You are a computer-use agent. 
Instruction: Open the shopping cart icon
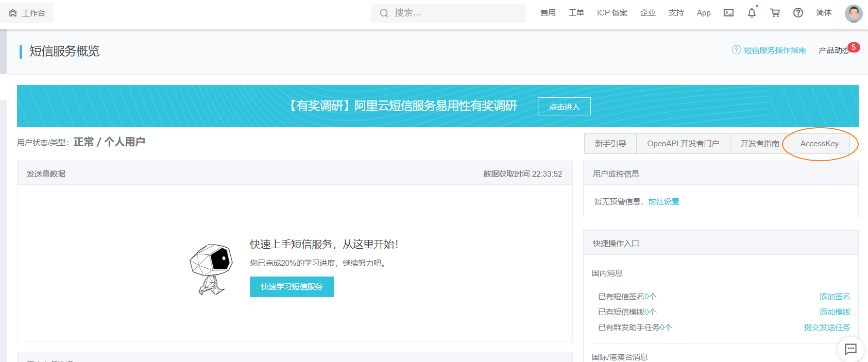(x=775, y=13)
